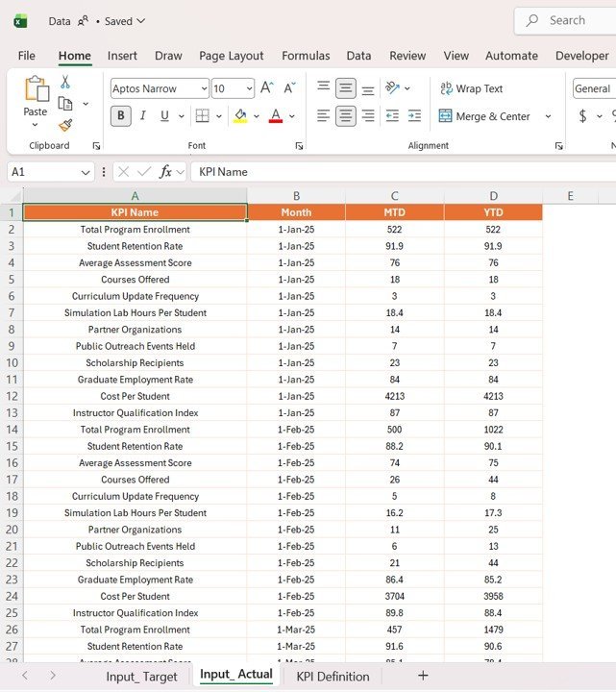The width and height of the screenshot is (616, 692).
Task: Apply the Borders tool
Action: pyautogui.click(x=202, y=116)
